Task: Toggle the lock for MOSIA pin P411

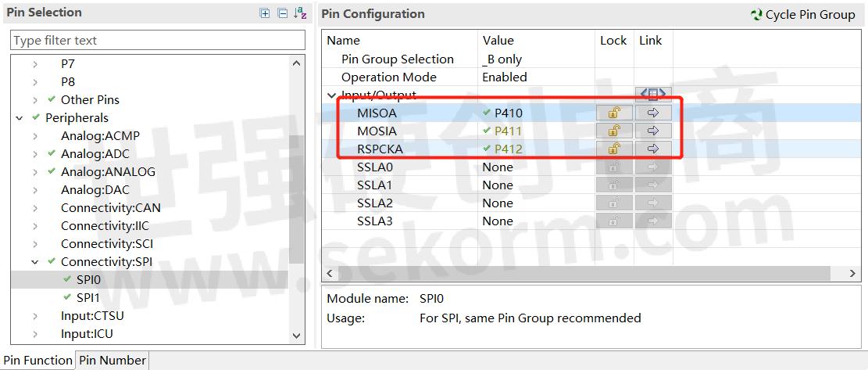Action: 614,131
